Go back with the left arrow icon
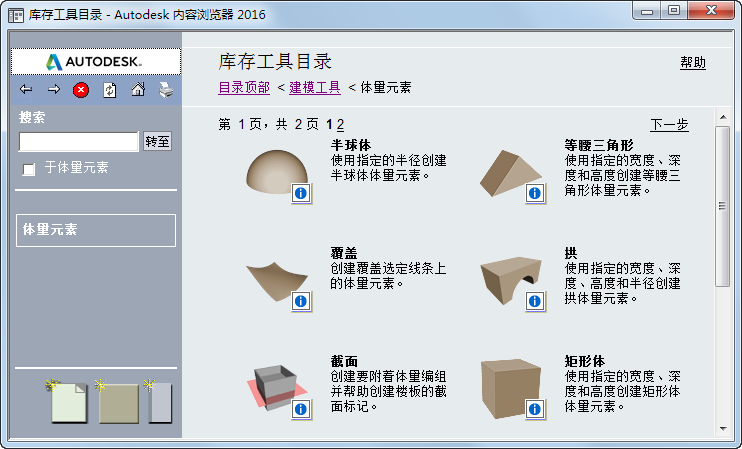 point(26,89)
